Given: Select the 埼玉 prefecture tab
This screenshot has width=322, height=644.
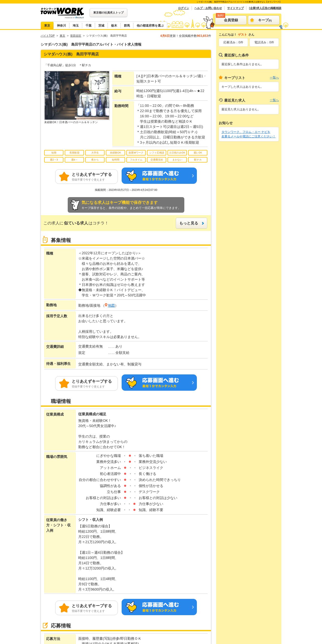Looking at the screenshot, I should click(76, 26).
